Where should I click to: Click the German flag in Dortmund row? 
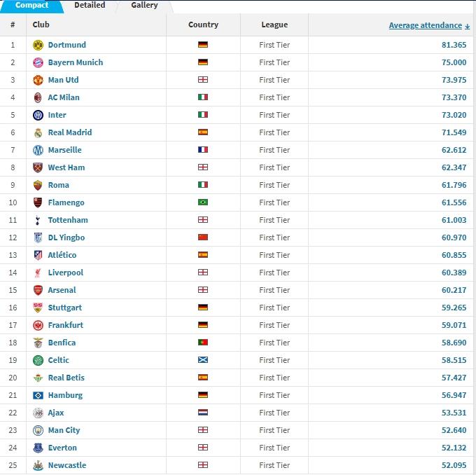(203, 45)
